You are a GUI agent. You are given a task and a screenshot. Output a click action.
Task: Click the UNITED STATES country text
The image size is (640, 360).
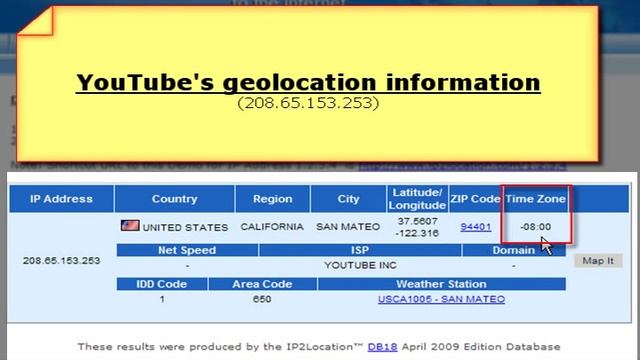pos(185,227)
